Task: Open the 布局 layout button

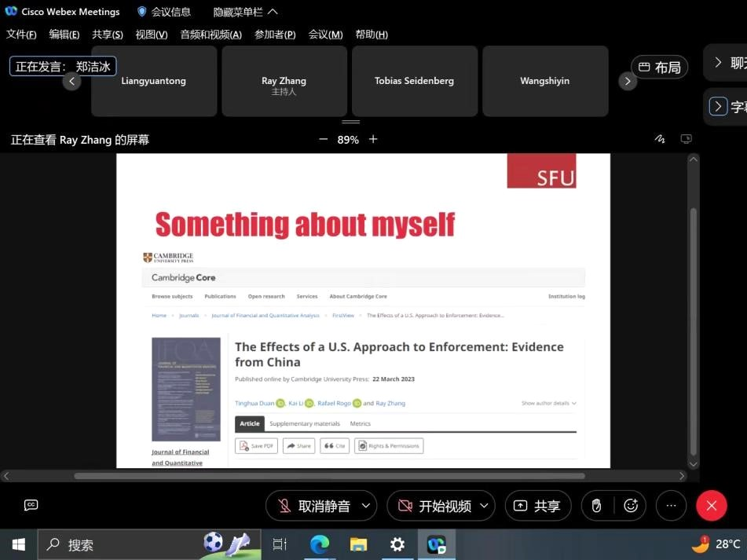Action: click(659, 67)
